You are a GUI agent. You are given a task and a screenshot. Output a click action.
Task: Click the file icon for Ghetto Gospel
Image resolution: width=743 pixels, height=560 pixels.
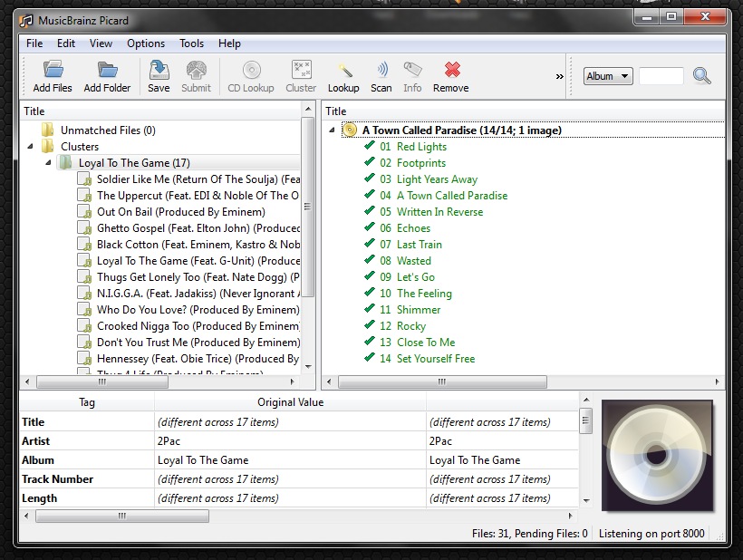click(84, 228)
